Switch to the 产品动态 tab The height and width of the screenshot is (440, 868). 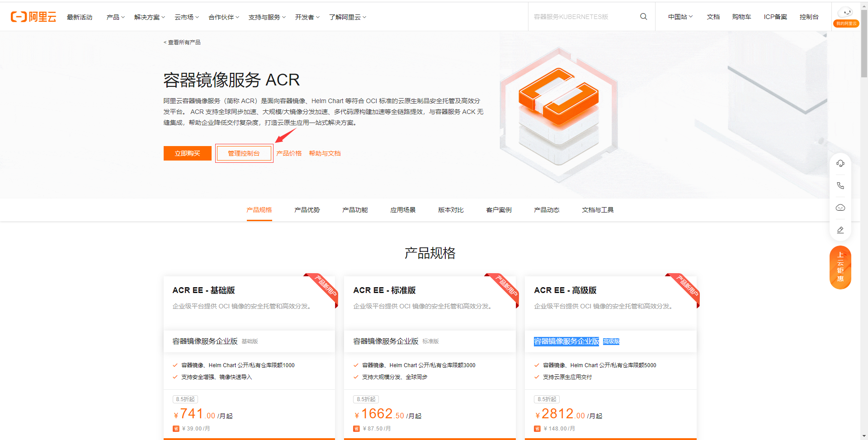click(x=547, y=210)
